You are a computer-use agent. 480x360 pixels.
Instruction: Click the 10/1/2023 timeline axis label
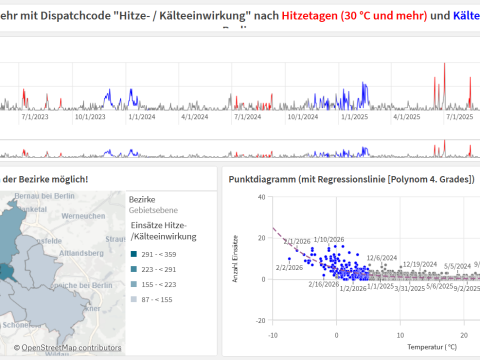pos(90,117)
